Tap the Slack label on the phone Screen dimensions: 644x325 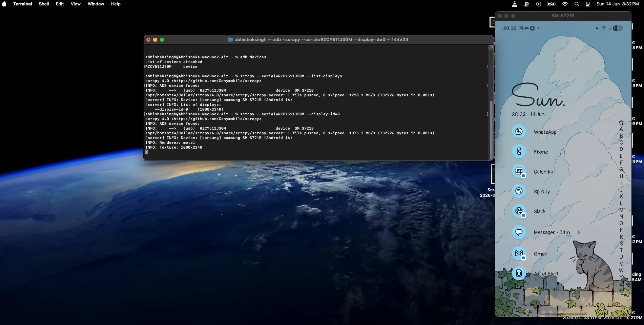pyautogui.click(x=540, y=211)
